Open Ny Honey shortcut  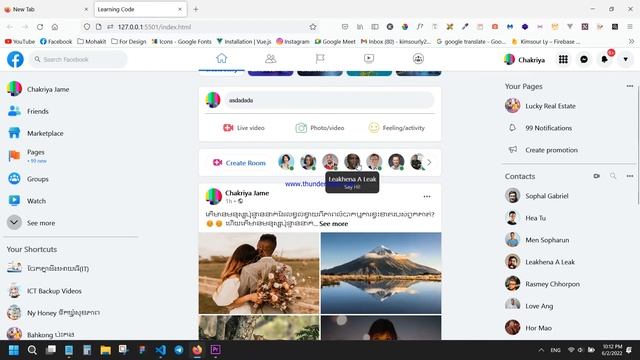click(63, 313)
